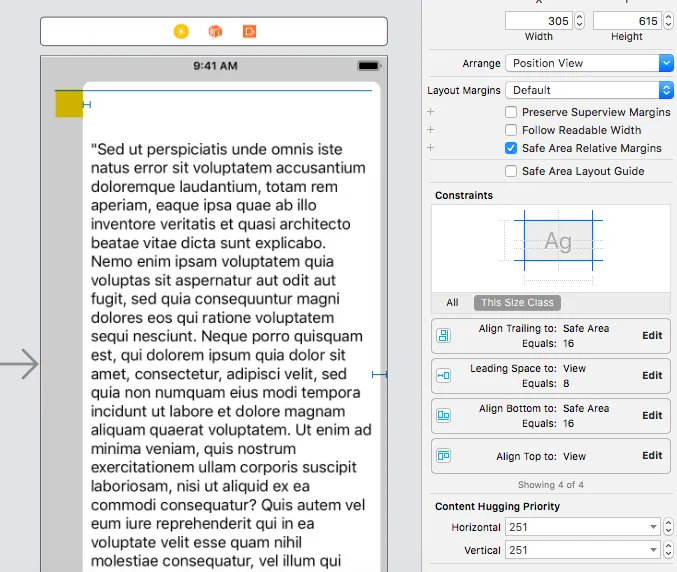Click the 9:41 AM status bar time
The image size is (677, 572).
point(215,66)
